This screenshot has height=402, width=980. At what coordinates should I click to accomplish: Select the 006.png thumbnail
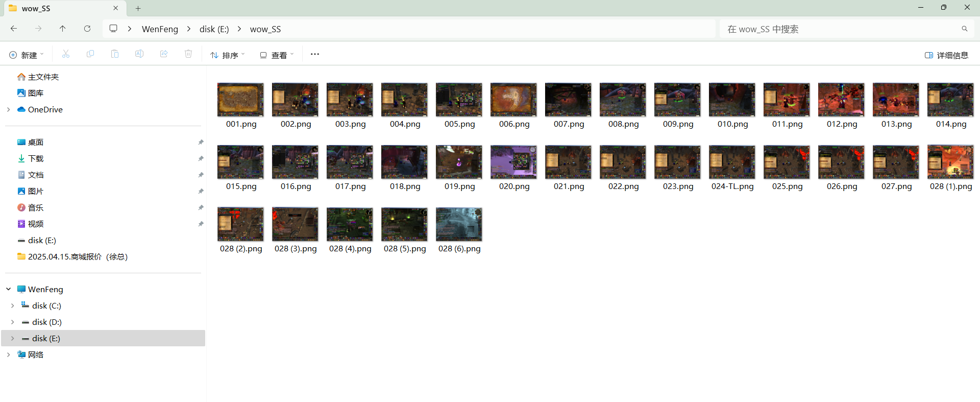point(513,100)
